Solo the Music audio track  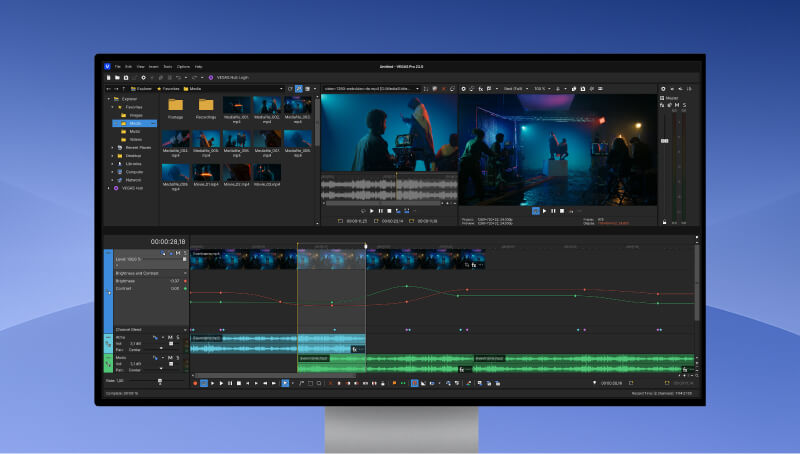coord(178,358)
